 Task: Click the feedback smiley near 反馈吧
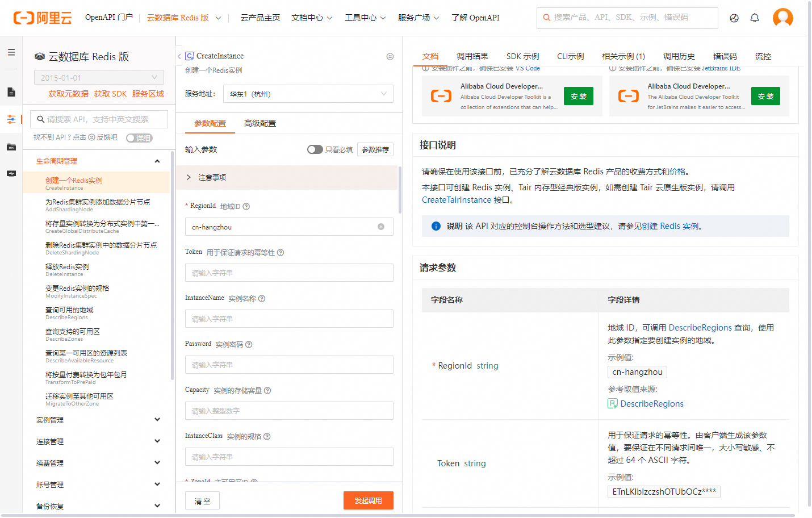[91, 137]
